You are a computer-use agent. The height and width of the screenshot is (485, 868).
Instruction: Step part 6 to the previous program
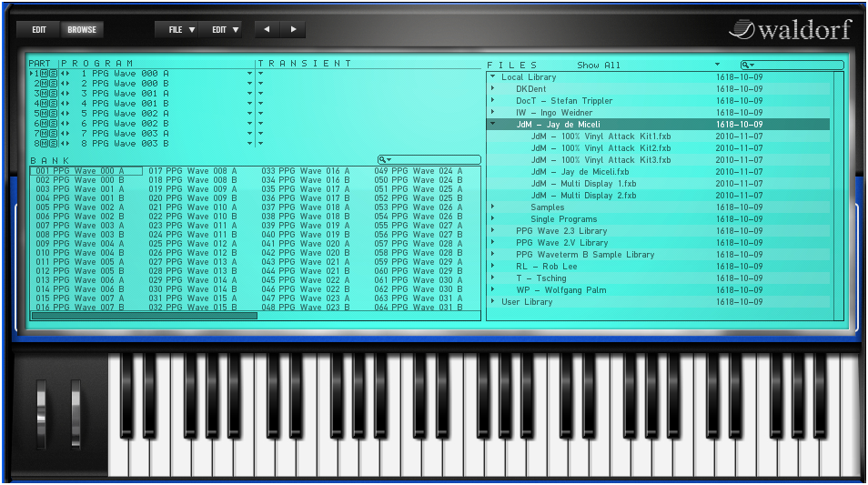coord(63,124)
